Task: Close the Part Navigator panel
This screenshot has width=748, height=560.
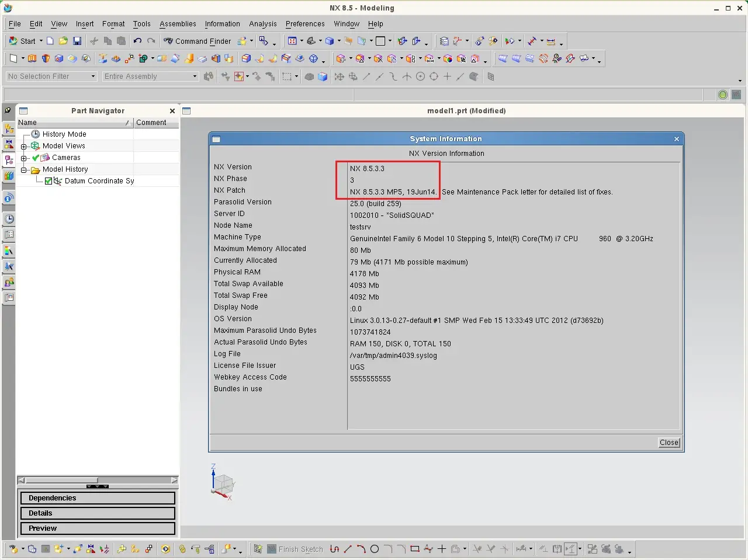Action: [x=172, y=111]
